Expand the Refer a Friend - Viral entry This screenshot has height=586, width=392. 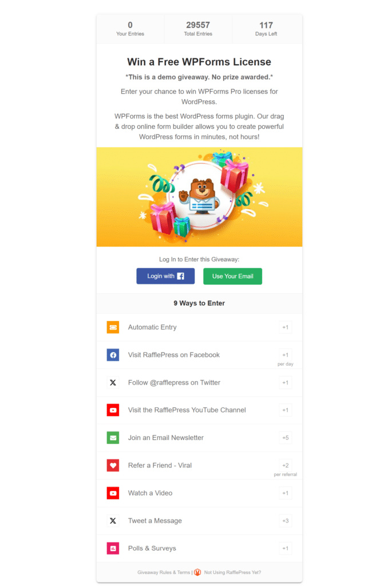pyautogui.click(x=199, y=466)
